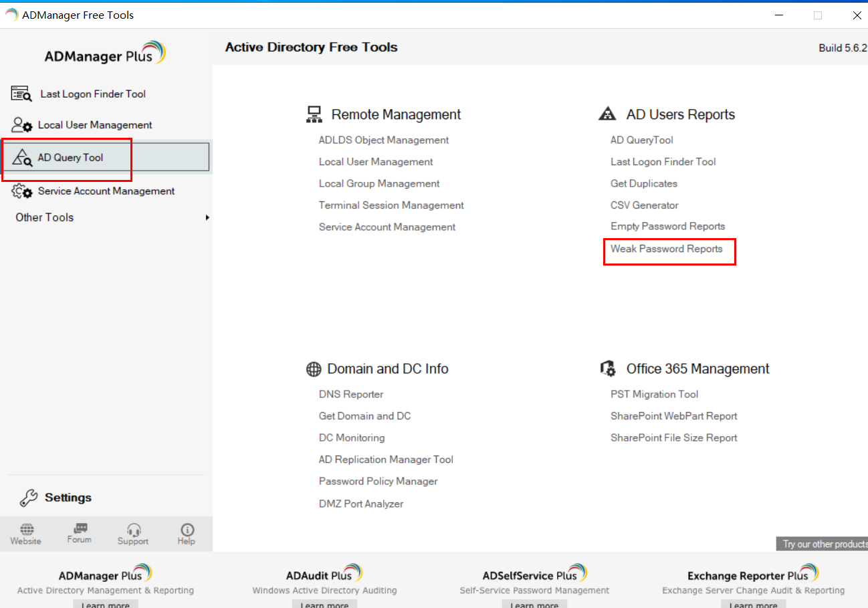Click the AD Query Tool sidebar icon
Image resolution: width=868 pixels, height=608 pixels.
click(x=22, y=158)
